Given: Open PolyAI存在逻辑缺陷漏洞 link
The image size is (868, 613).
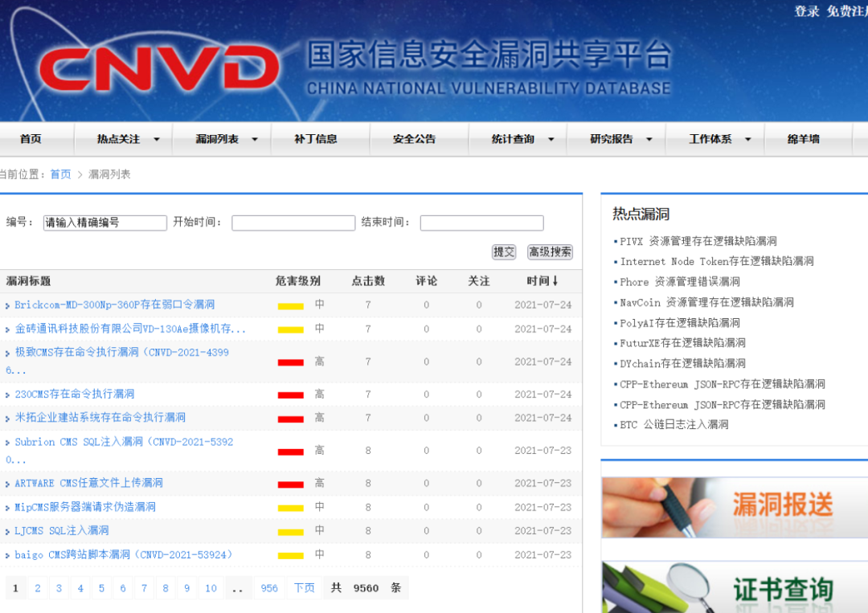Looking at the screenshot, I should click(x=680, y=322).
